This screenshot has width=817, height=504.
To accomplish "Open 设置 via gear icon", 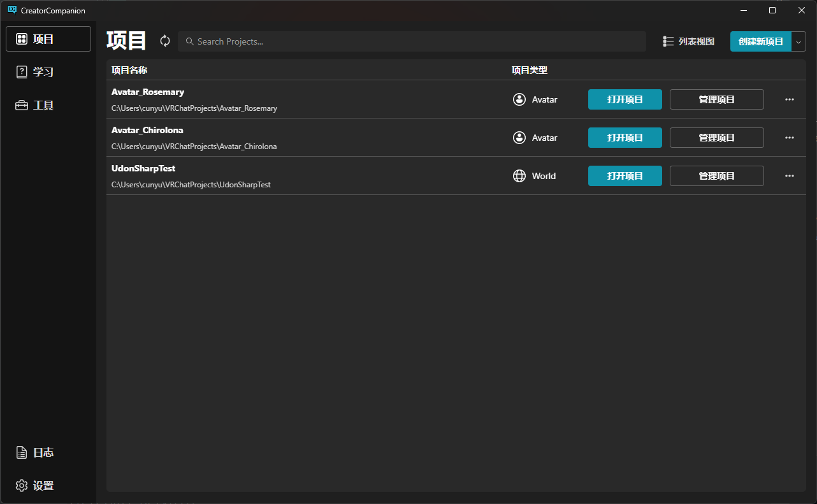I will pyautogui.click(x=22, y=486).
